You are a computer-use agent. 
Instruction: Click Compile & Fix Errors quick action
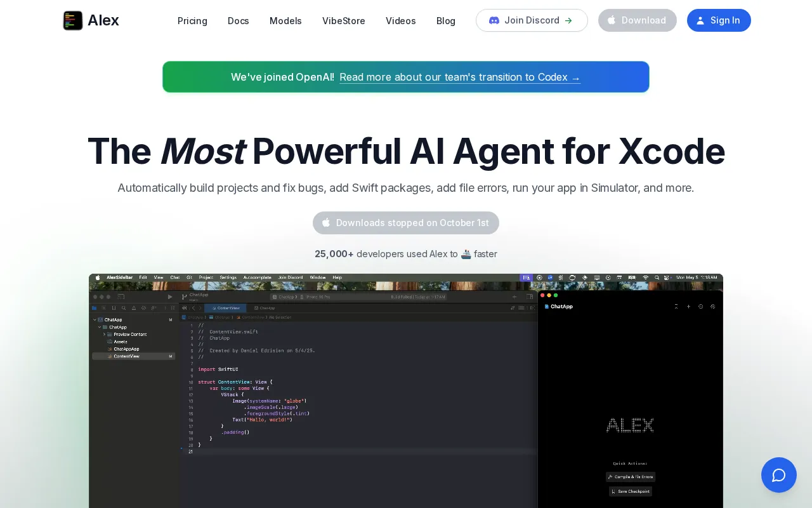(x=631, y=476)
